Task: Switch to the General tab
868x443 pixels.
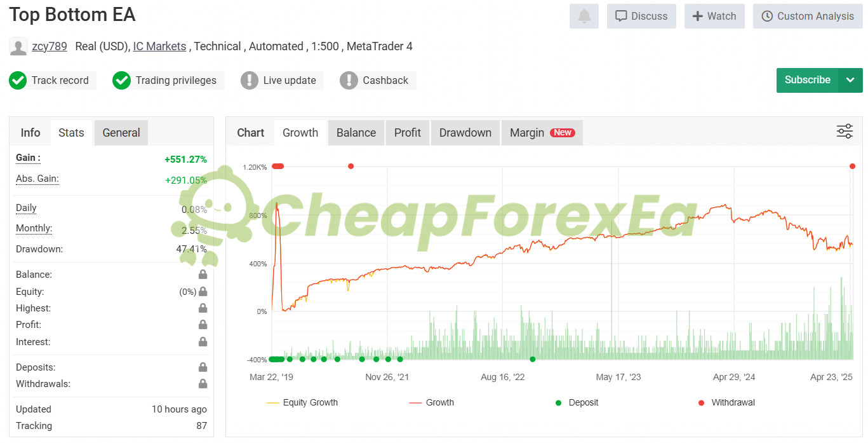Action: 121,133
